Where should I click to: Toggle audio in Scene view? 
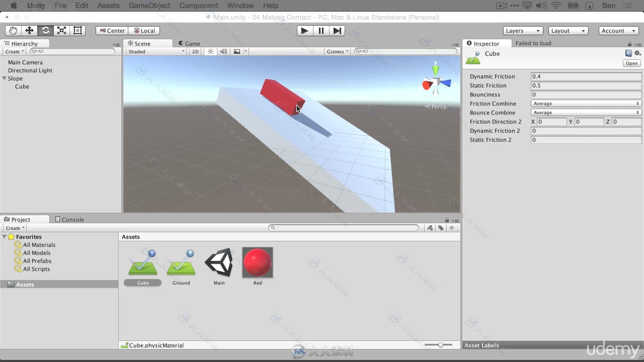coord(223,51)
